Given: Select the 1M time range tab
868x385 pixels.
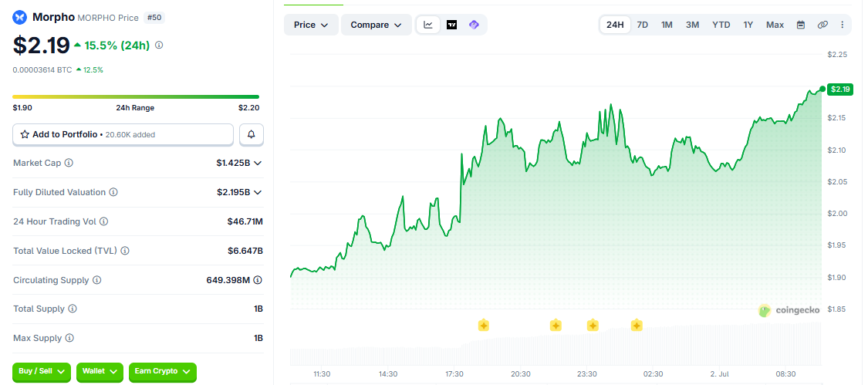Looking at the screenshot, I should pyautogui.click(x=667, y=25).
